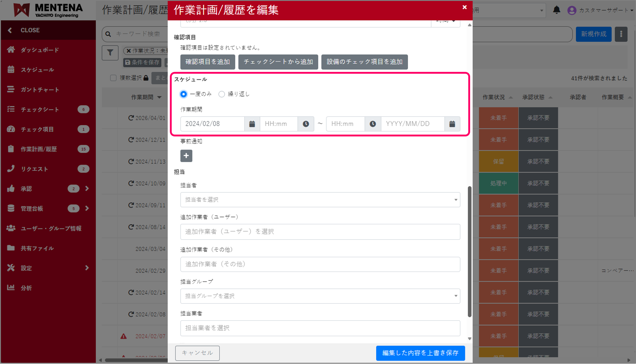Add advance notification with plus icon
Screen dimensions: 636x364
click(x=186, y=156)
